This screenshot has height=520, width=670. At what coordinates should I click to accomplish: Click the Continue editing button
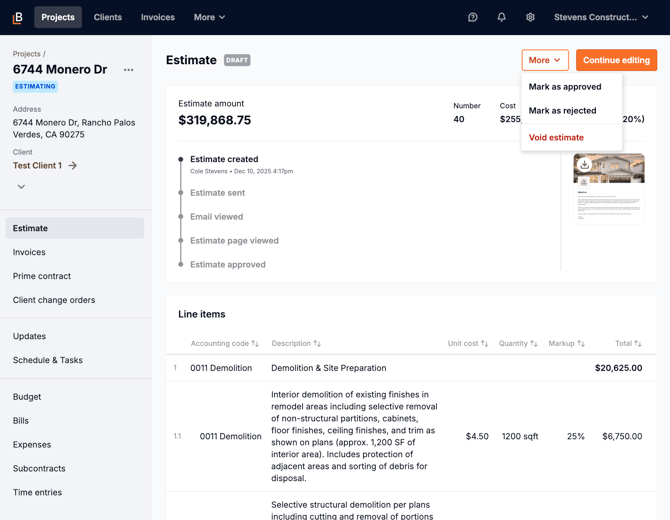click(x=616, y=60)
